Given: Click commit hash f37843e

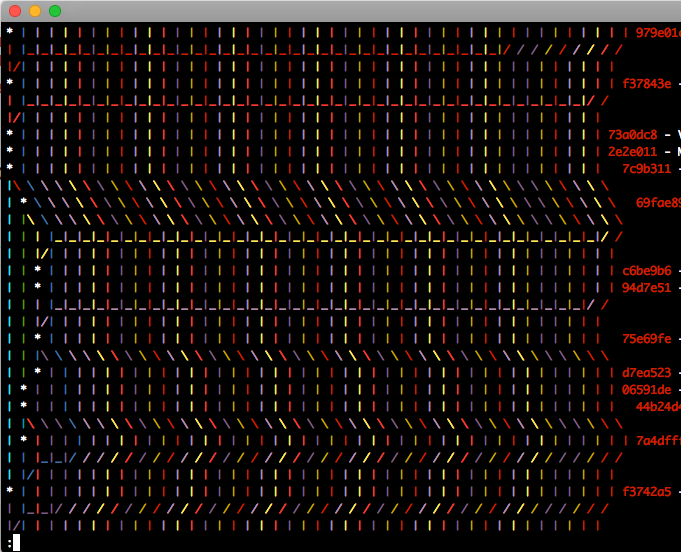Looking at the screenshot, I should coord(647,84).
